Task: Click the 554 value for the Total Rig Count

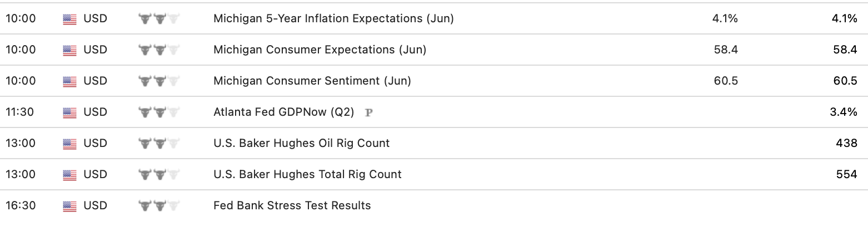Action: click(x=846, y=174)
